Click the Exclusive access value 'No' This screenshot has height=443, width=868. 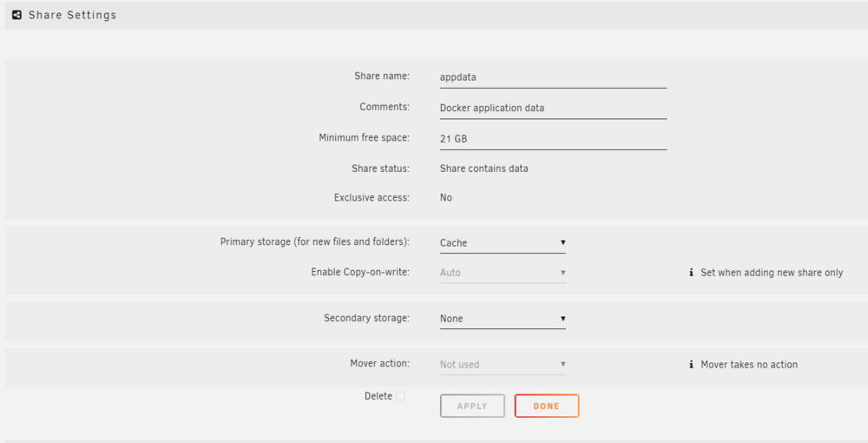tap(445, 198)
